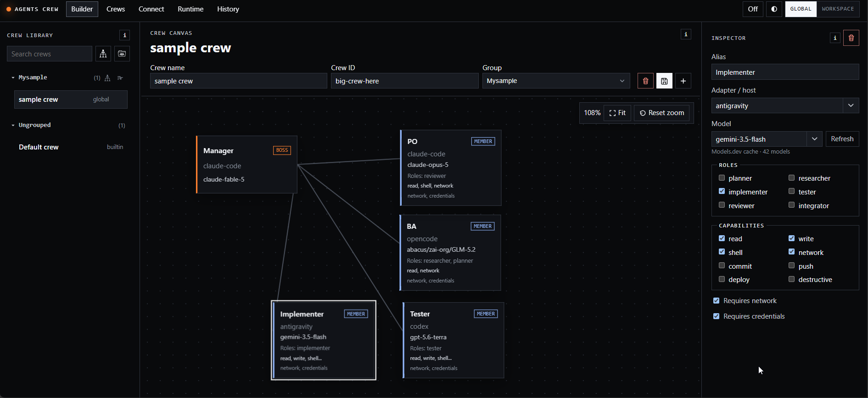
Task: Uncheck the implementer role
Action: click(x=722, y=191)
